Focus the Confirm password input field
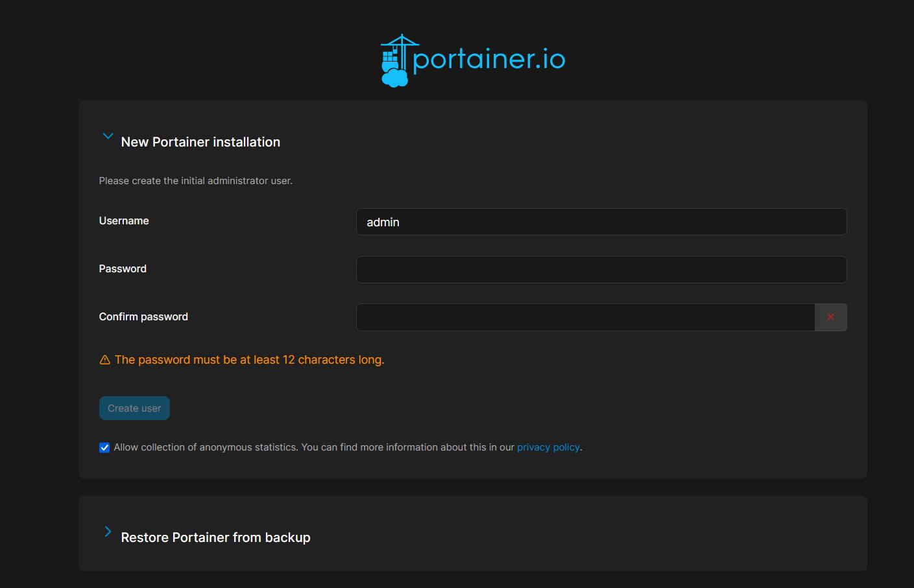 point(586,317)
